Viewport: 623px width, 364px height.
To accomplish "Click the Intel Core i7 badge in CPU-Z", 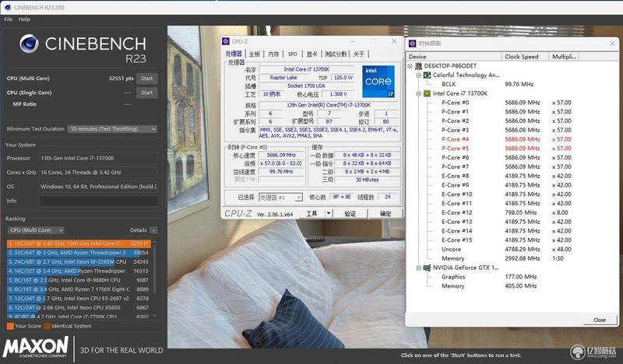I will click(x=378, y=82).
